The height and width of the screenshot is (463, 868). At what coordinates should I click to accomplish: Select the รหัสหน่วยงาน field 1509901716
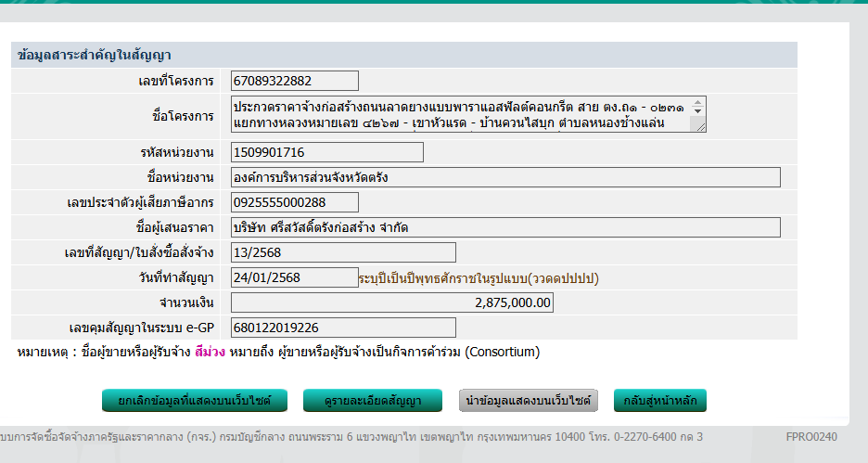tap(326, 152)
